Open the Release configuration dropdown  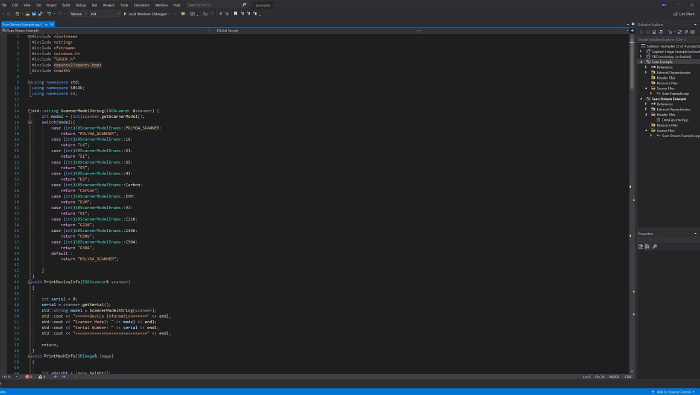pyautogui.click(x=79, y=14)
